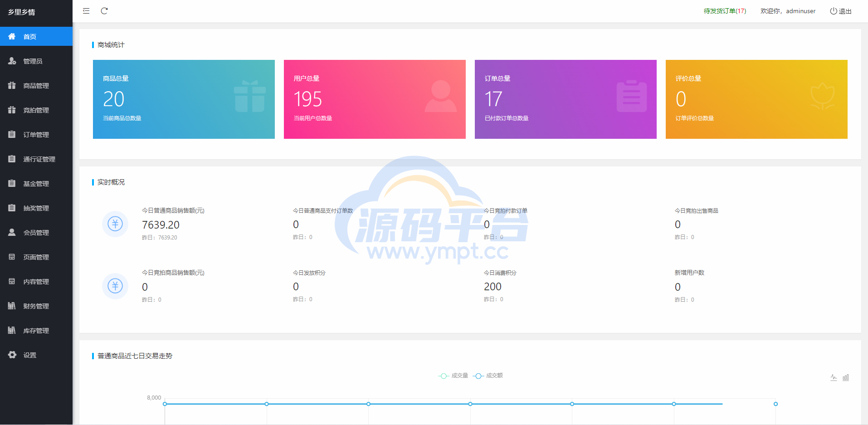Screen dimensions: 868x425
Task: Click the page icon beside 页面管理
Action: click(x=12, y=257)
